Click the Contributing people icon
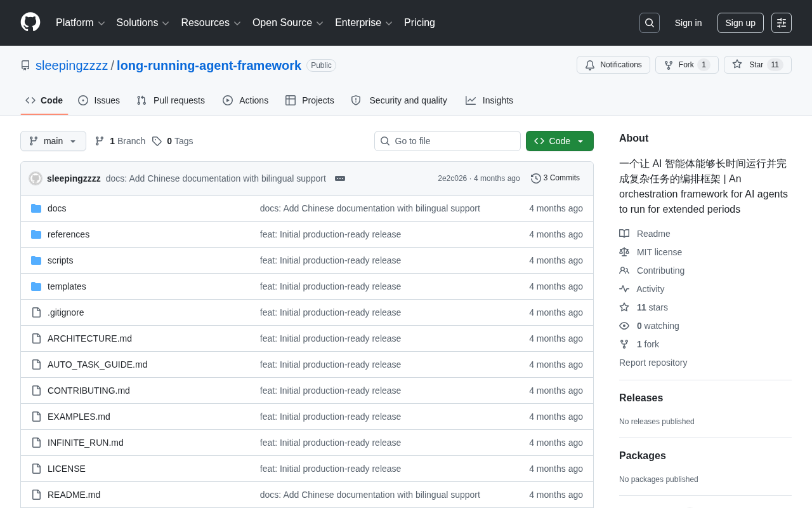Viewport: 812px width, 508px height. (624, 271)
